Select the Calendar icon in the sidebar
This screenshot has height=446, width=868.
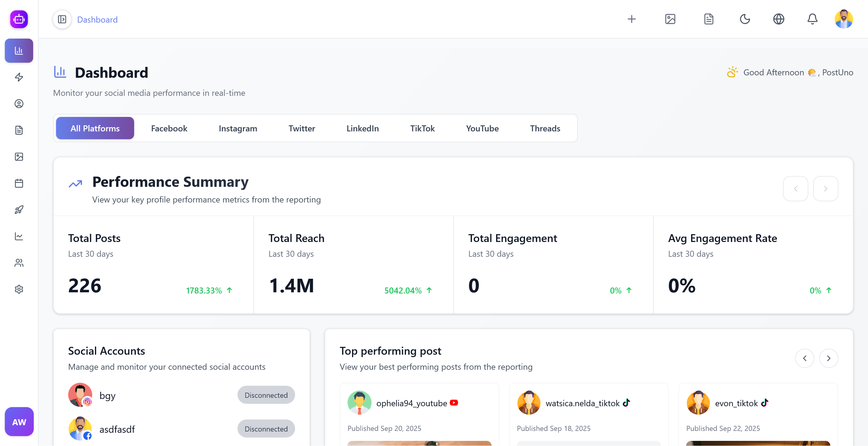click(19, 183)
